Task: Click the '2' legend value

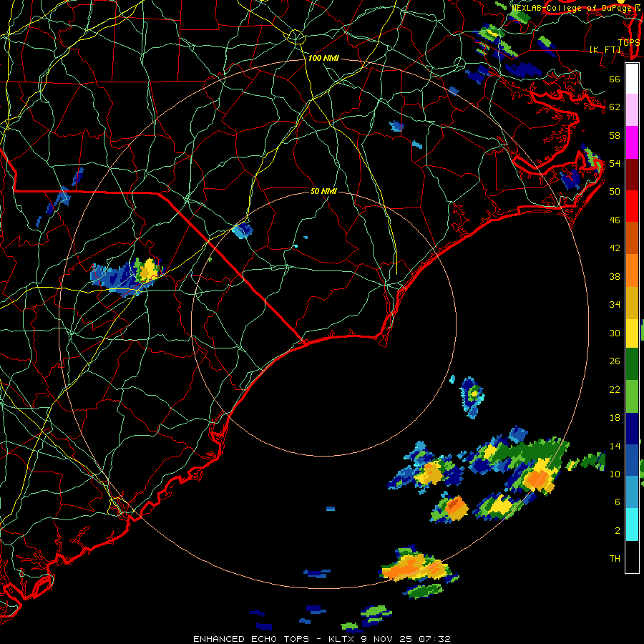Action: (x=618, y=530)
